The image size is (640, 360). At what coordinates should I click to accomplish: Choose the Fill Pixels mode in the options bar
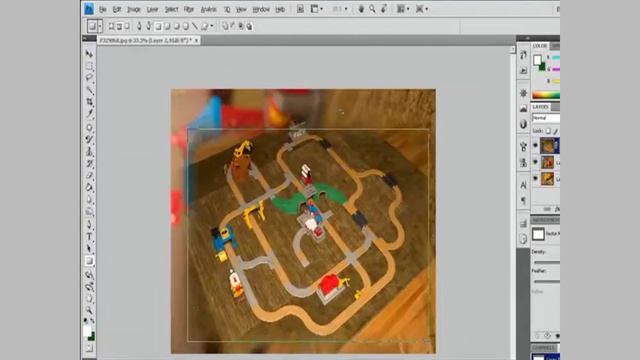coord(127,26)
